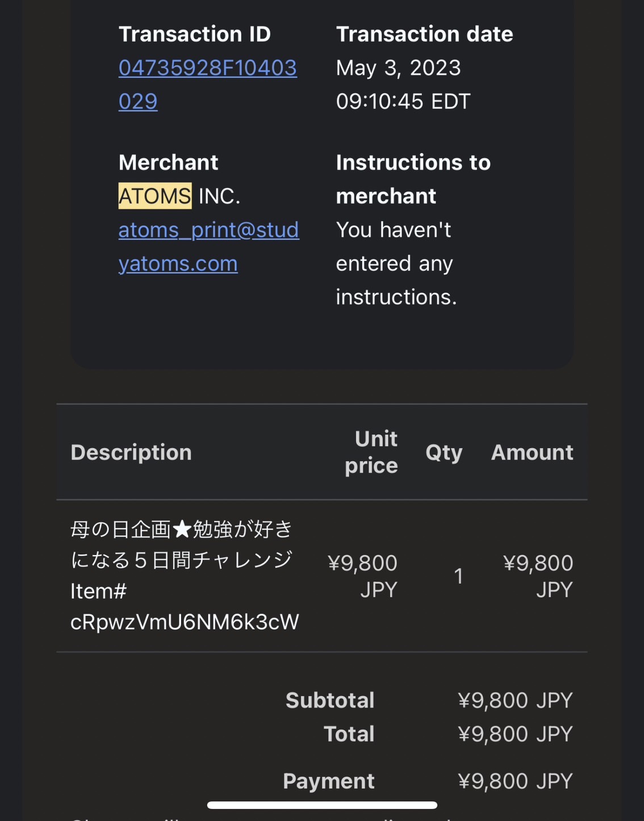Tap the Payment ¥9,800 JPY value
The height and width of the screenshot is (821, 644).
pos(515,781)
